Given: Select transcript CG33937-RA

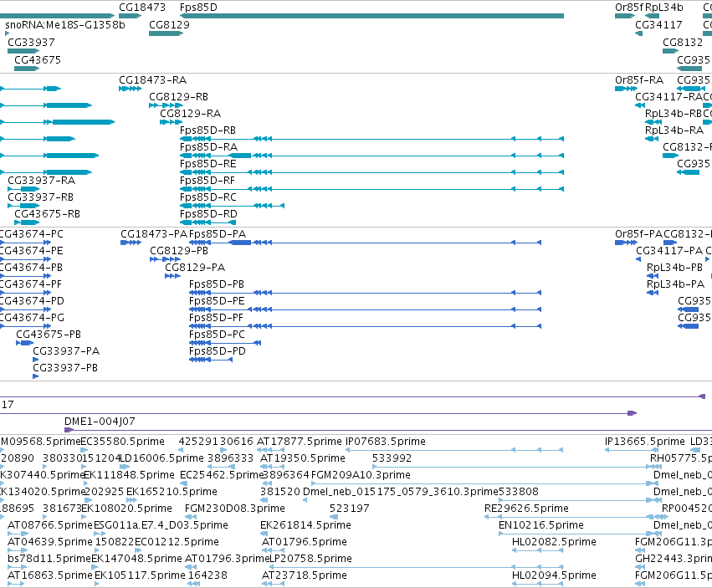Looking at the screenshot, I should [x=41, y=181].
